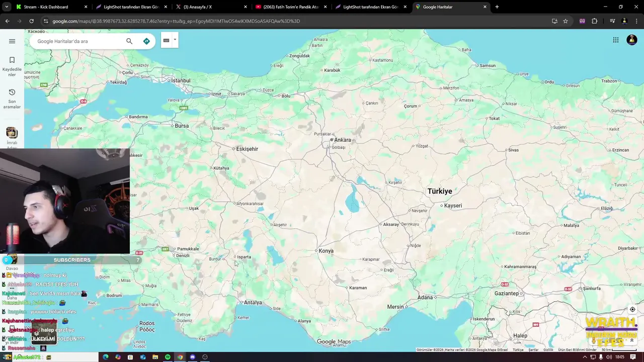Screen dimensions: 644x362
Task: Open Kaydedilenler saved places
Action: pyautogui.click(x=12, y=67)
